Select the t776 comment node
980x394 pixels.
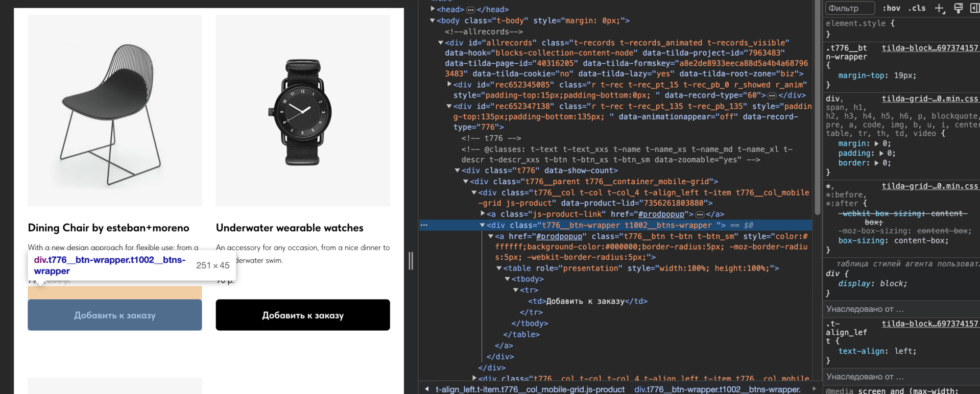[x=491, y=138]
